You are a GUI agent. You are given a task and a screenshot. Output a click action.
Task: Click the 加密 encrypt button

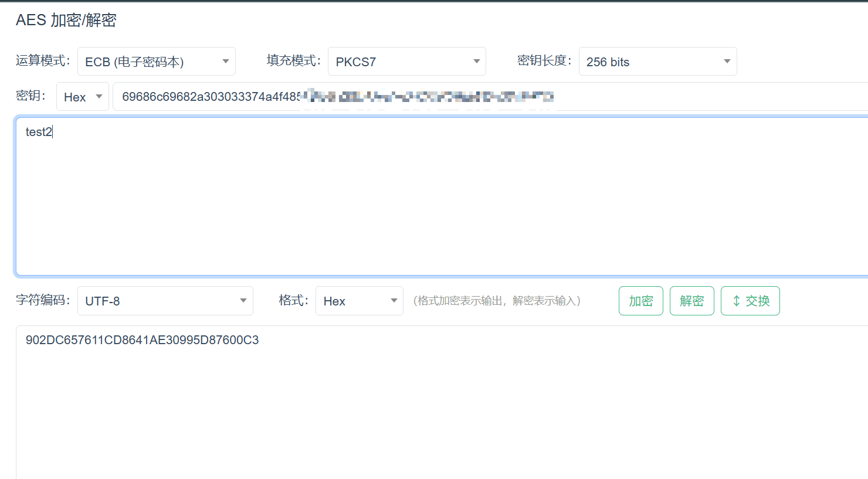640,301
